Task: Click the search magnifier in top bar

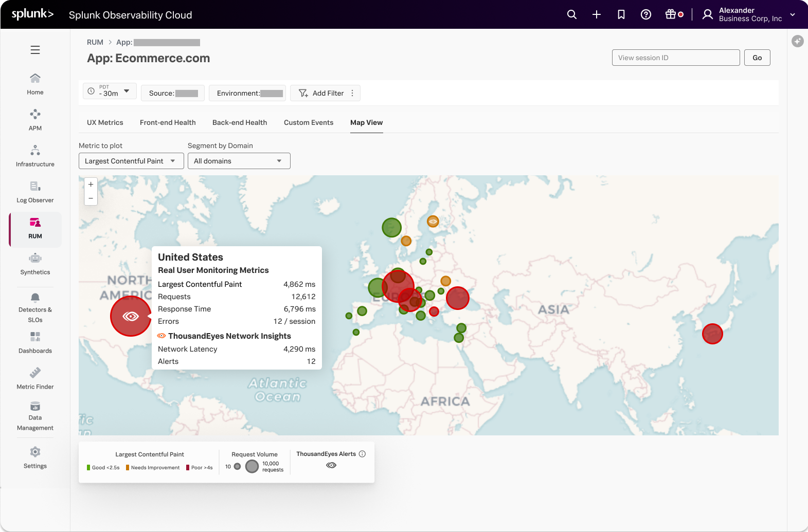Action: (571, 14)
